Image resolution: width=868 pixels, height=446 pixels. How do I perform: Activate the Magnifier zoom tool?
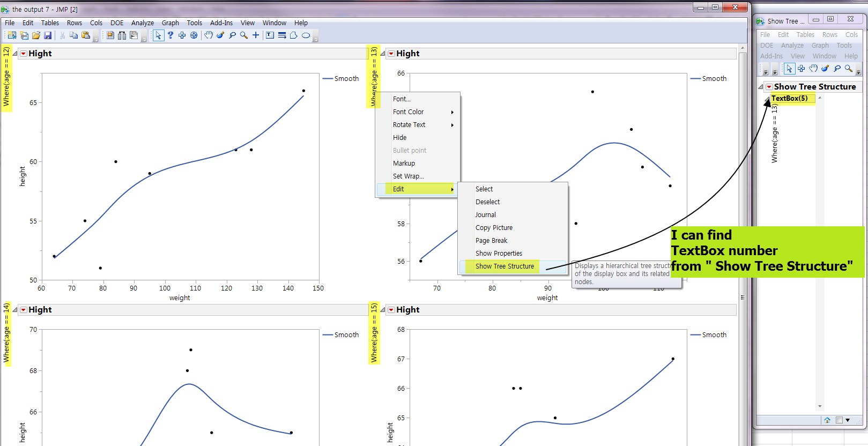[244, 35]
